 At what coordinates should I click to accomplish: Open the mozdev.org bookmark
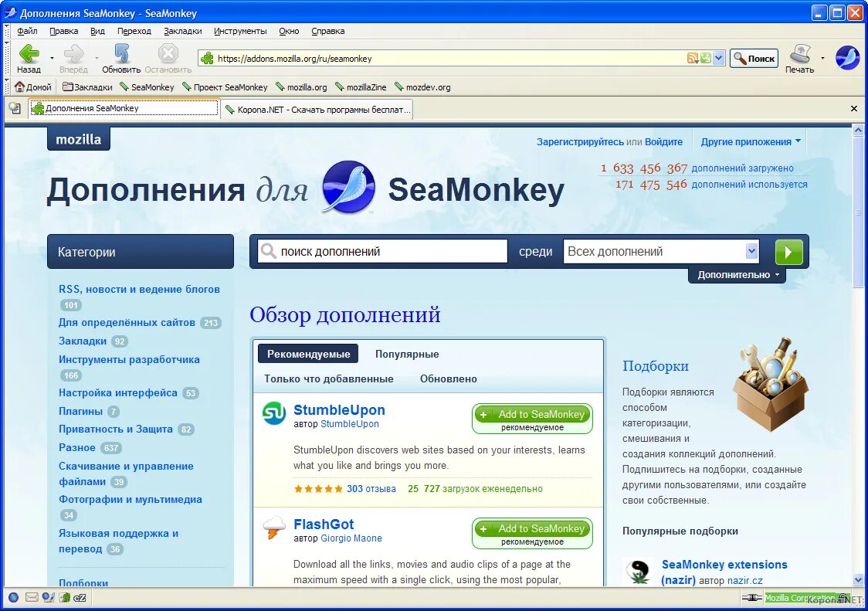tap(422, 87)
